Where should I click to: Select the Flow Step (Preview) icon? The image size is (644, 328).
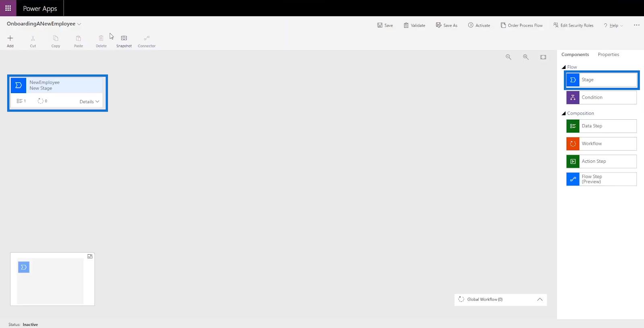point(573,179)
